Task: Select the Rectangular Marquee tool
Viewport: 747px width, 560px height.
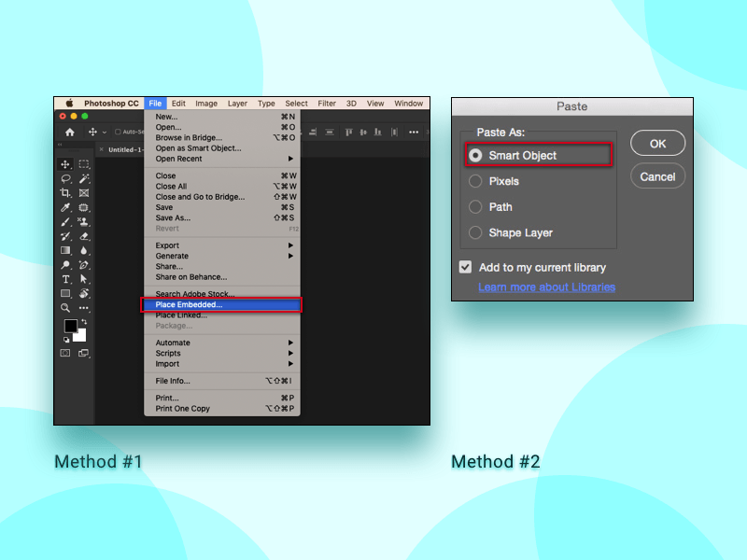Action: (x=84, y=164)
